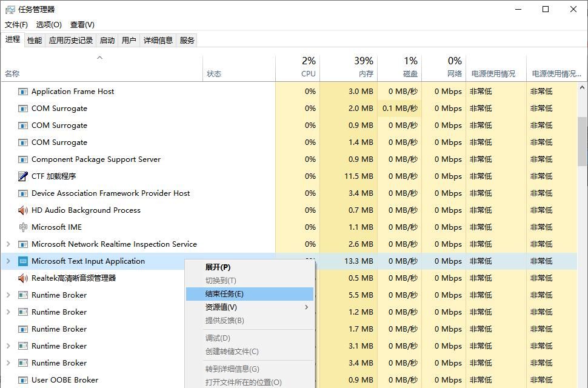
Task: Open the 查看 menu
Action: tap(82, 24)
